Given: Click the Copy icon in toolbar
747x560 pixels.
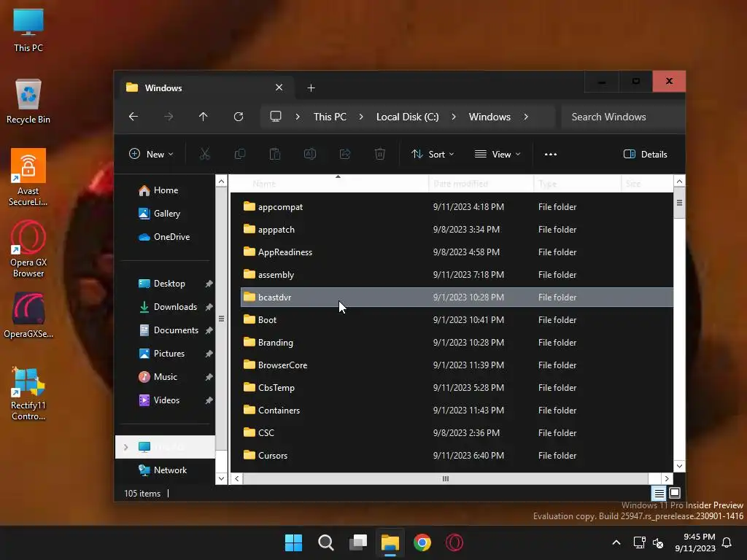Looking at the screenshot, I should pyautogui.click(x=239, y=154).
